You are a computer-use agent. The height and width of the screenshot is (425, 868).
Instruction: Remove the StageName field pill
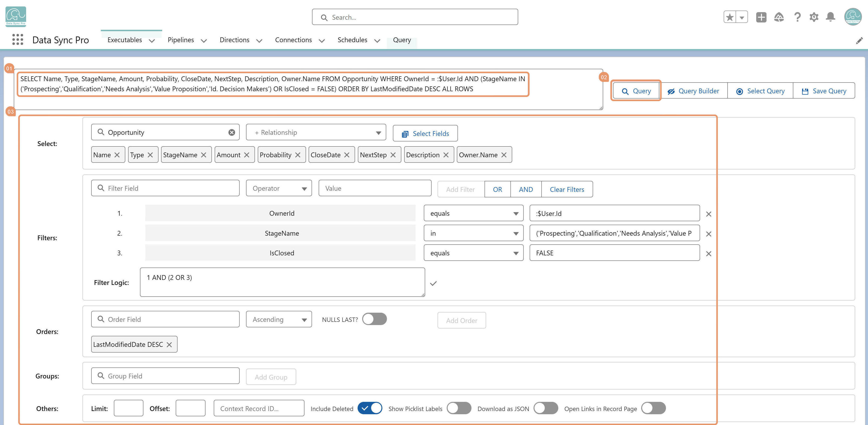[x=203, y=155]
